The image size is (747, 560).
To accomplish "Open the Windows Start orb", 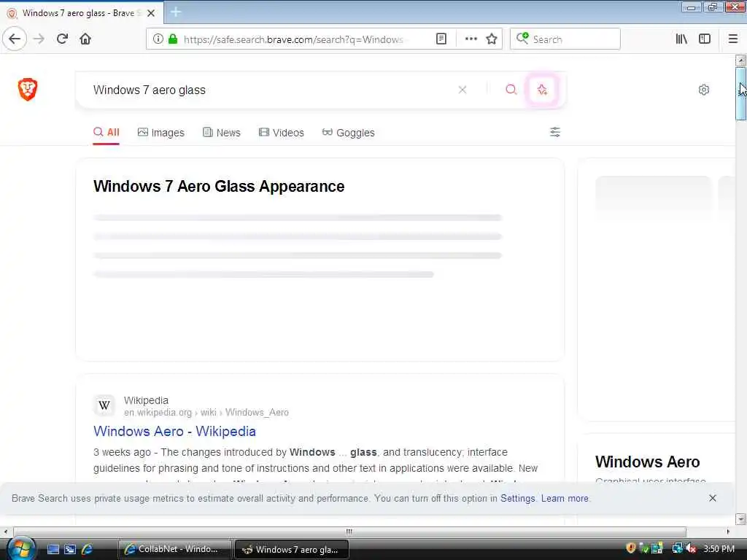I will [x=21, y=548].
